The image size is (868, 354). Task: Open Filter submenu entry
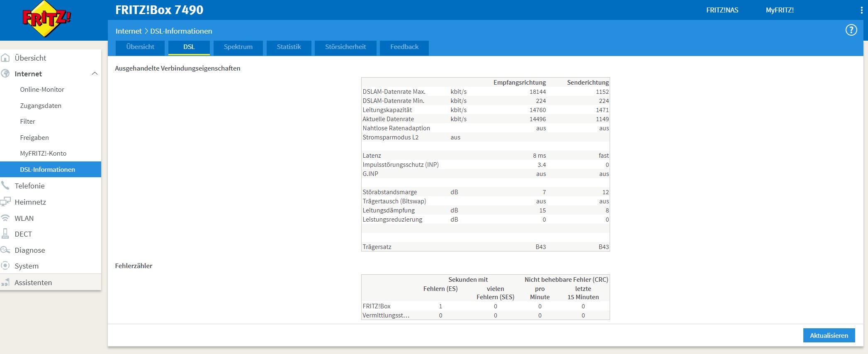coord(27,121)
